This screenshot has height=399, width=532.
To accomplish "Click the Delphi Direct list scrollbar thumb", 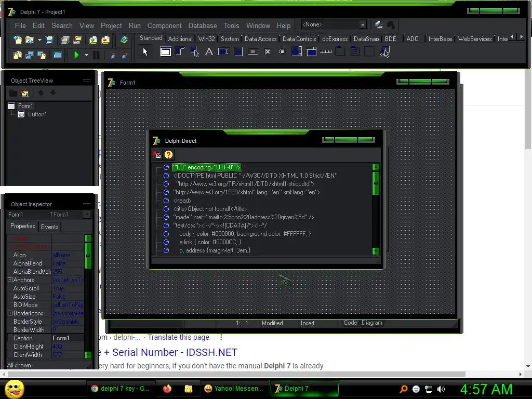I will [x=376, y=183].
